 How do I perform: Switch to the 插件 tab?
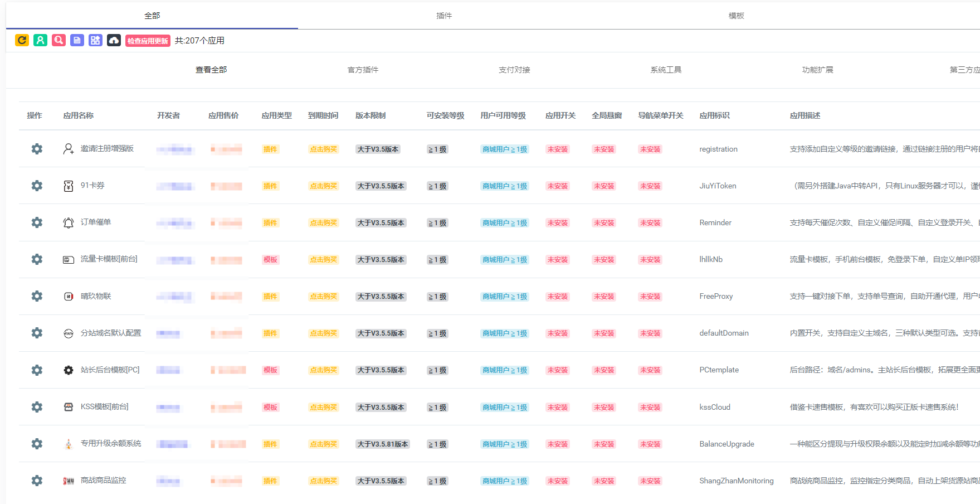coord(443,16)
